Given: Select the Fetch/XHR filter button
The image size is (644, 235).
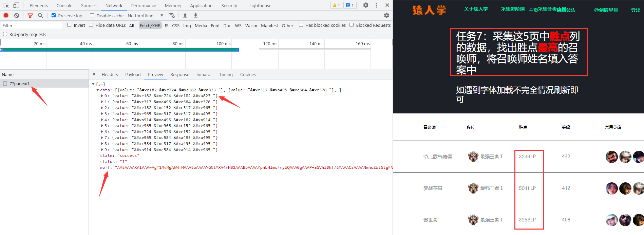Looking at the screenshot, I should point(150,25).
